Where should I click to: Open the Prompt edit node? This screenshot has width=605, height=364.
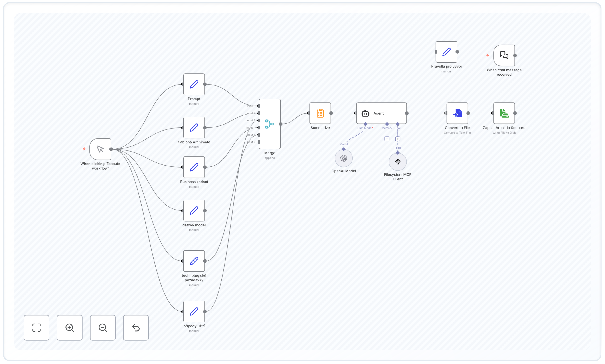pos(194,84)
